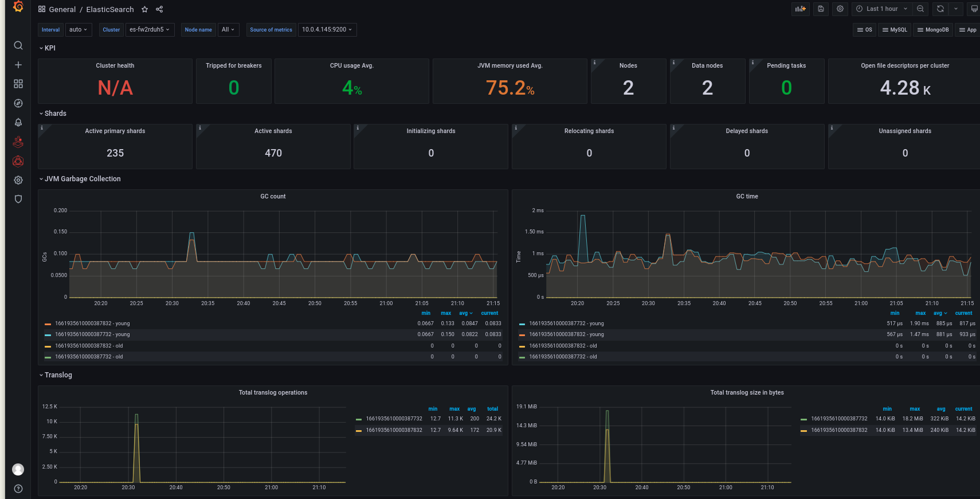
Task: Open dashboard settings gear in toolbar
Action: pyautogui.click(x=840, y=9)
